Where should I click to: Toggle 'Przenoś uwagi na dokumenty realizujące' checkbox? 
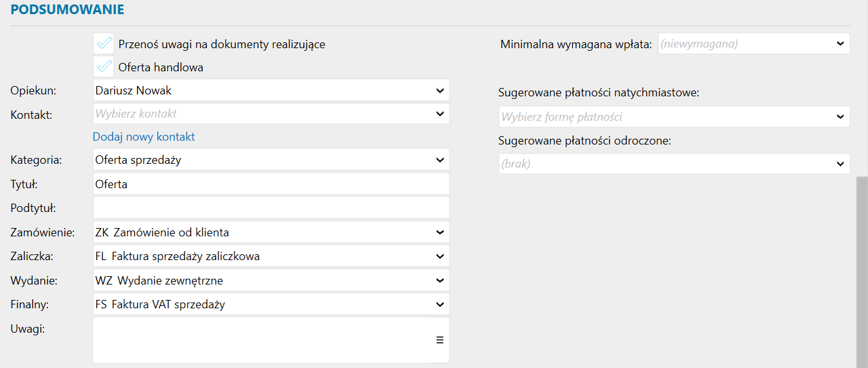104,44
